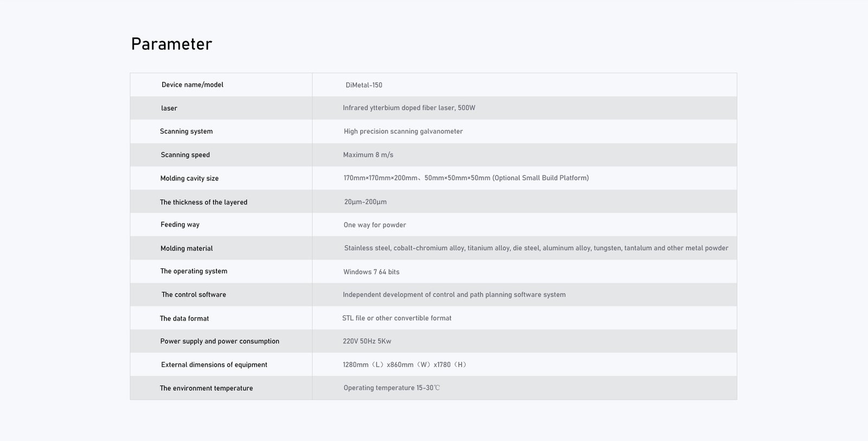The image size is (868, 441).
Task: Click the Parameter heading
Action: click(171, 44)
